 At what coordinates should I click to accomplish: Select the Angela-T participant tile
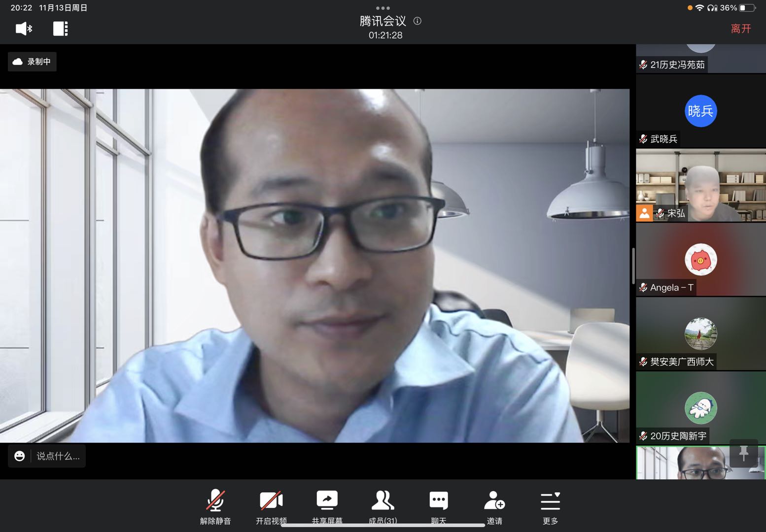point(700,260)
